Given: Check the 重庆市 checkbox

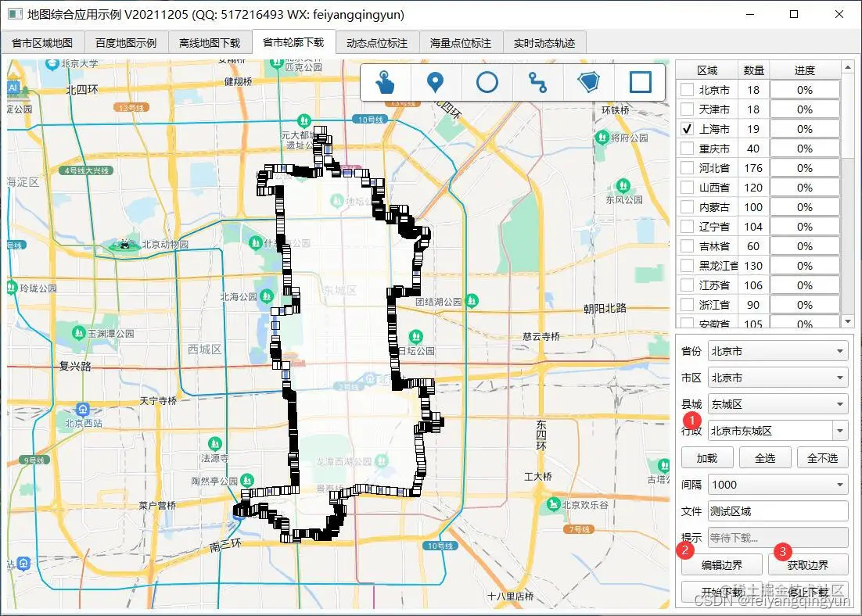Looking at the screenshot, I should [688, 149].
